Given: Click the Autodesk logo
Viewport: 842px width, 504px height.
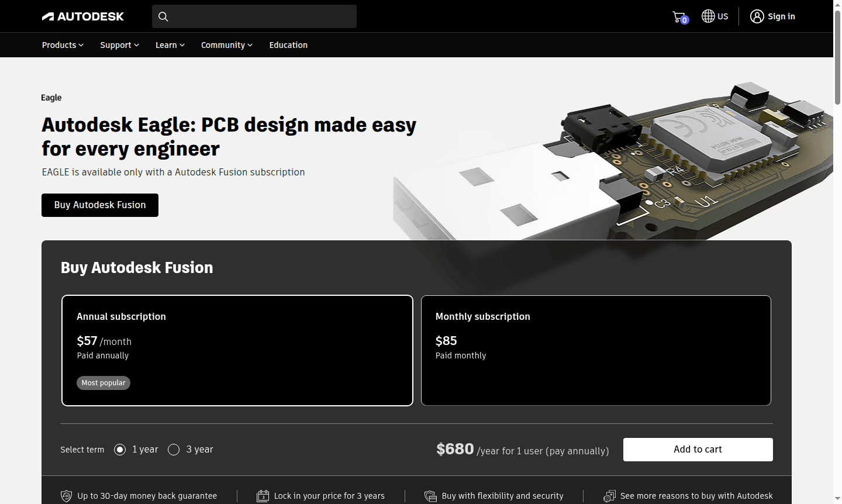Looking at the screenshot, I should pyautogui.click(x=82, y=16).
